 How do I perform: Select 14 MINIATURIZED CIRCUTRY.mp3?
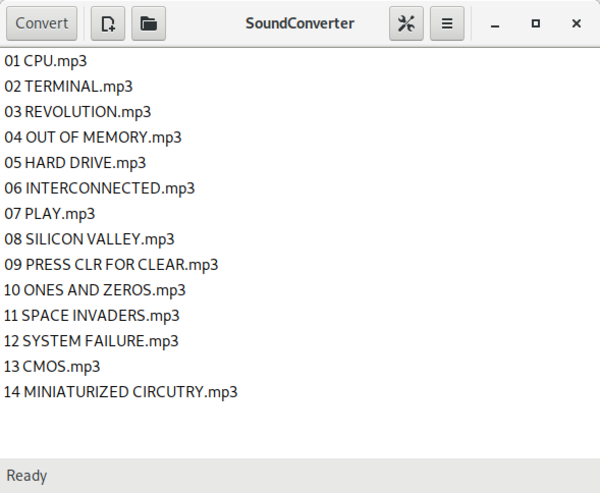(120, 392)
